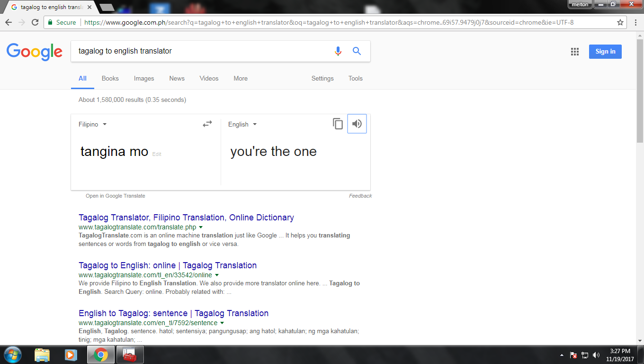The image size is (644, 364).
Task: Close the tagalog to english browser tab
Action: coord(89,7)
